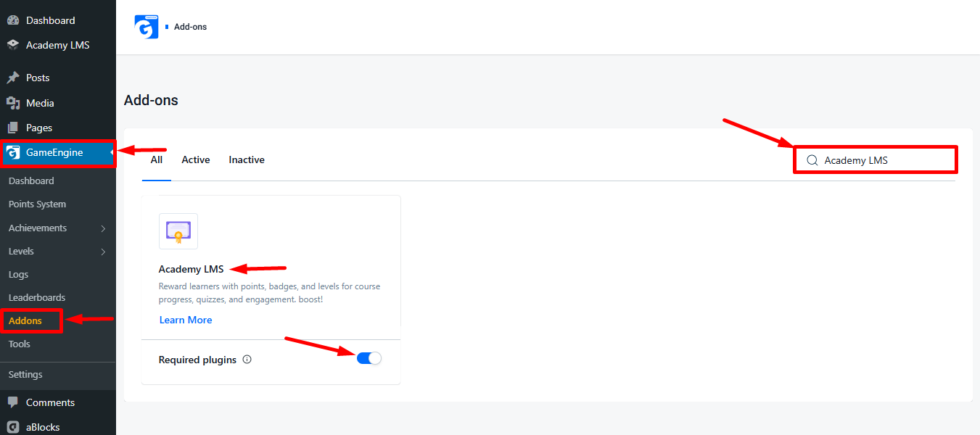The width and height of the screenshot is (980, 435).
Task: Select Addons in GameEngine menu
Action: tap(25, 320)
